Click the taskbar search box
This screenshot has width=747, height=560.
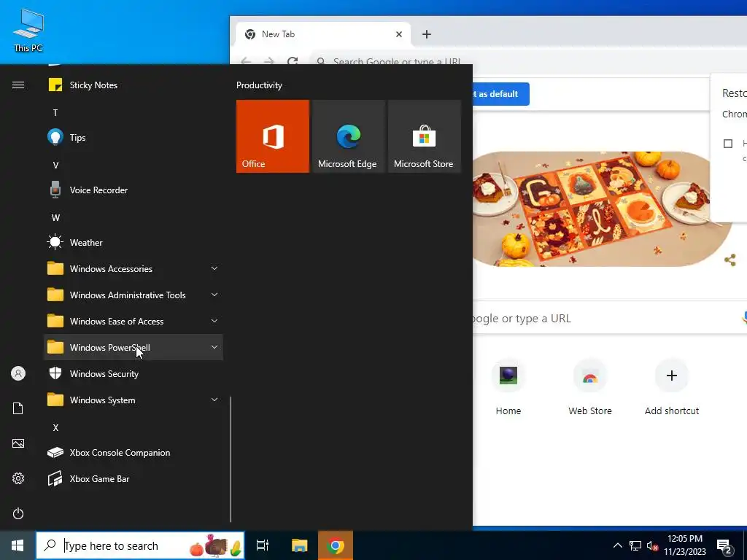coord(140,545)
